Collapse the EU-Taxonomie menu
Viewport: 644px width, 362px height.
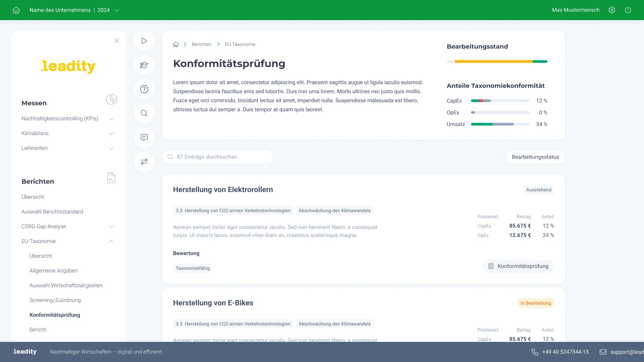tap(111, 241)
